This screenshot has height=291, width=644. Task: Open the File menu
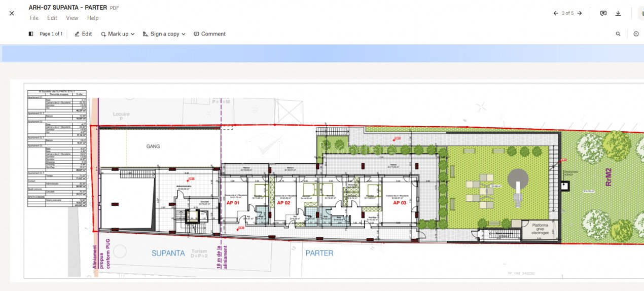(34, 18)
